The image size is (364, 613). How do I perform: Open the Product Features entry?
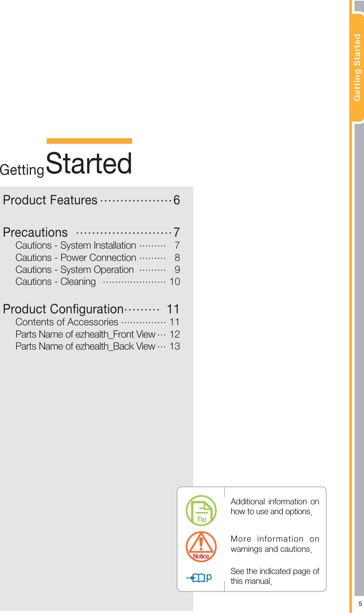50,200
